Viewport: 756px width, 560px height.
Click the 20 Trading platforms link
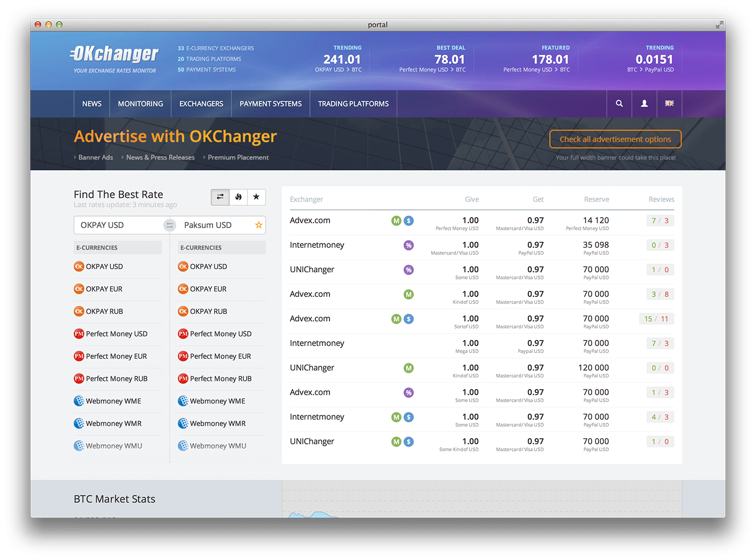pyautogui.click(x=209, y=59)
